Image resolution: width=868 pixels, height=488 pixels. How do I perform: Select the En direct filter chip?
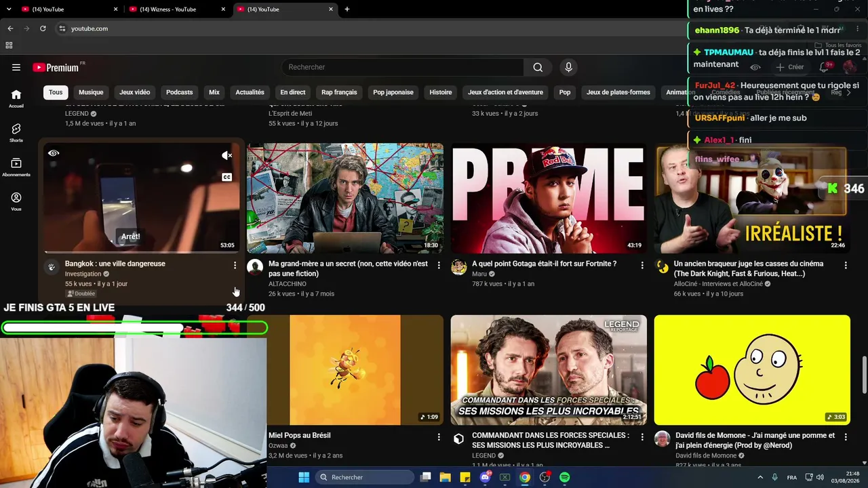point(293,92)
